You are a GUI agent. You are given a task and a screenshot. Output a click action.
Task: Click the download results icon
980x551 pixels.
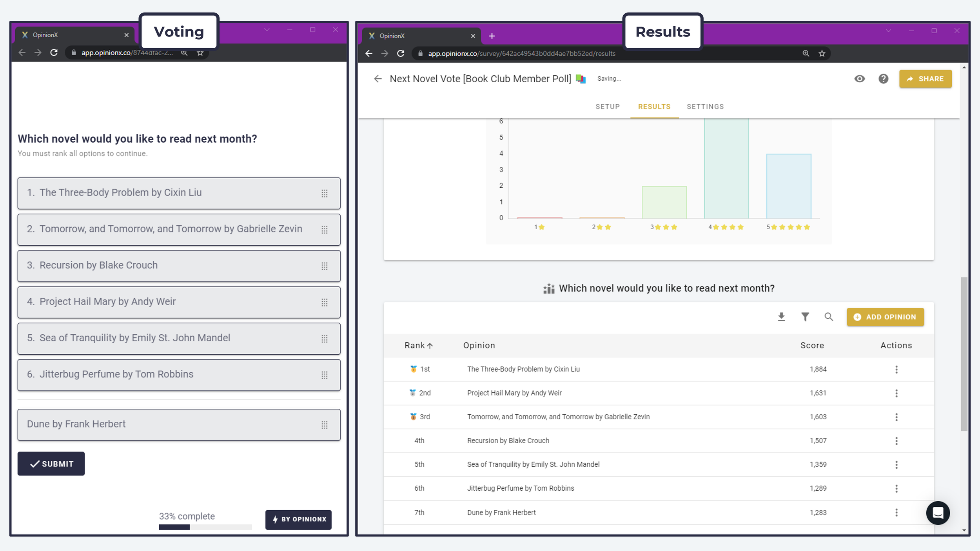(781, 317)
